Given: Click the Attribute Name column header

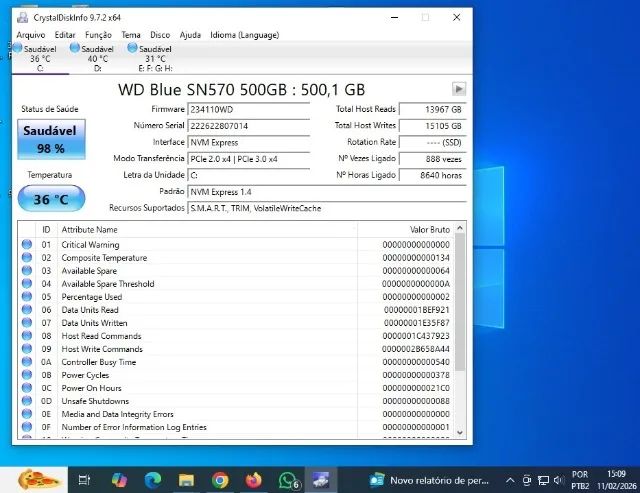Looking at the screenshot, I should pyautogui.click(x=207, y=230).
